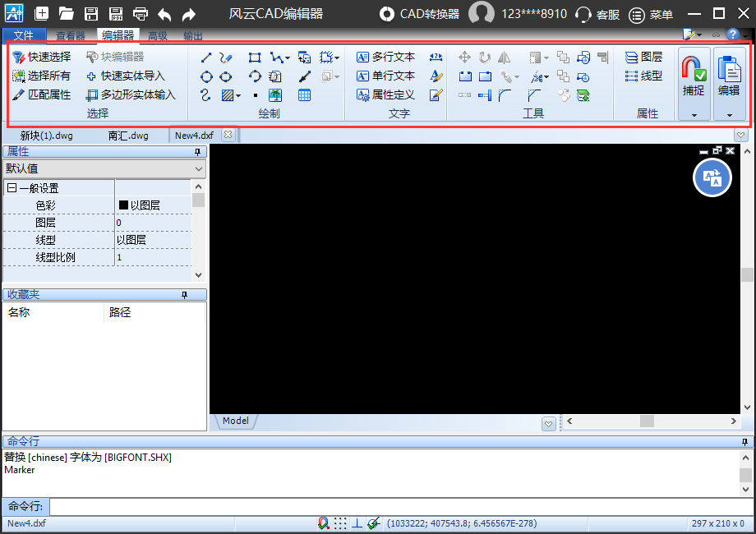Click the canvas vertical scrollbar thumb

(747, 274)
